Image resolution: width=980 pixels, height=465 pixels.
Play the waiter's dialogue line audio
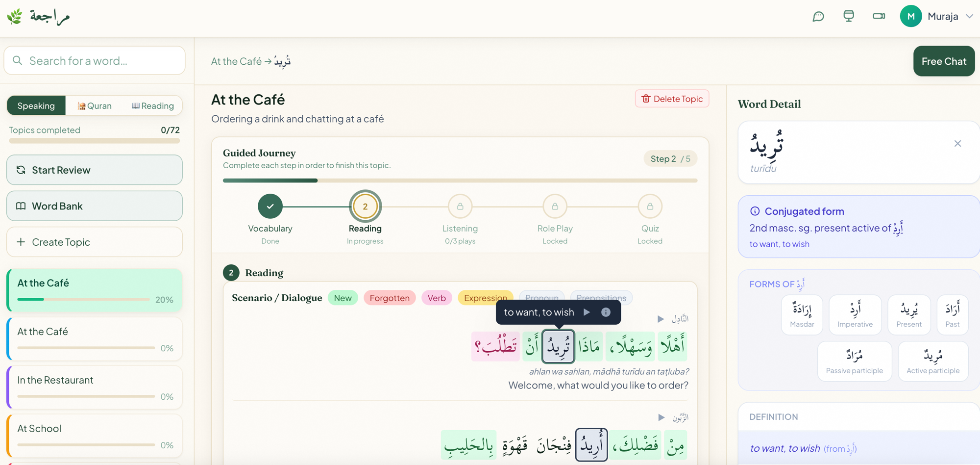tap(661, 319)
